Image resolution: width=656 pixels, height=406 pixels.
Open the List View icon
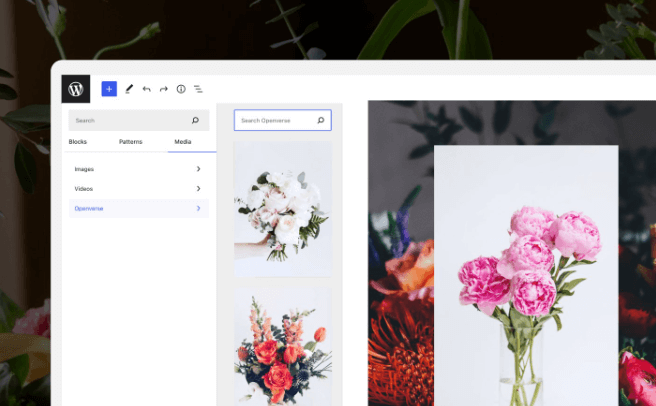pyautogui.click(x=198, y=89)
